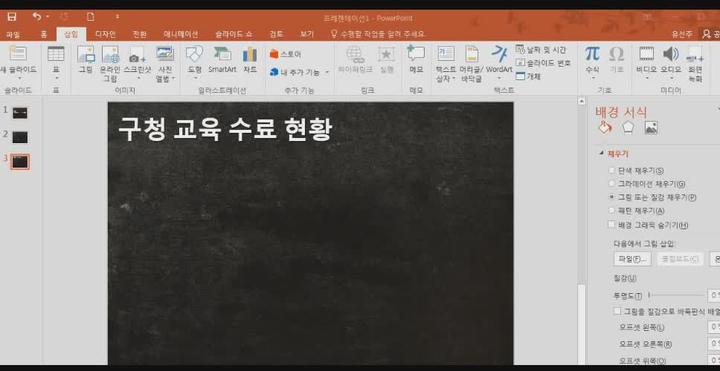Click the Save icon in quick access toolbar
This screenshot has width=720, height=371.
[x=12, y=17]
